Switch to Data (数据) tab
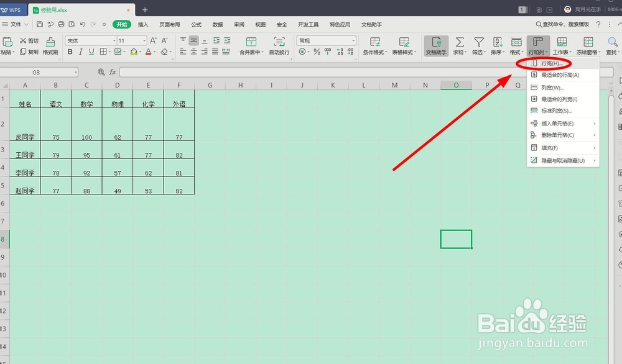 tap(217, 25)
